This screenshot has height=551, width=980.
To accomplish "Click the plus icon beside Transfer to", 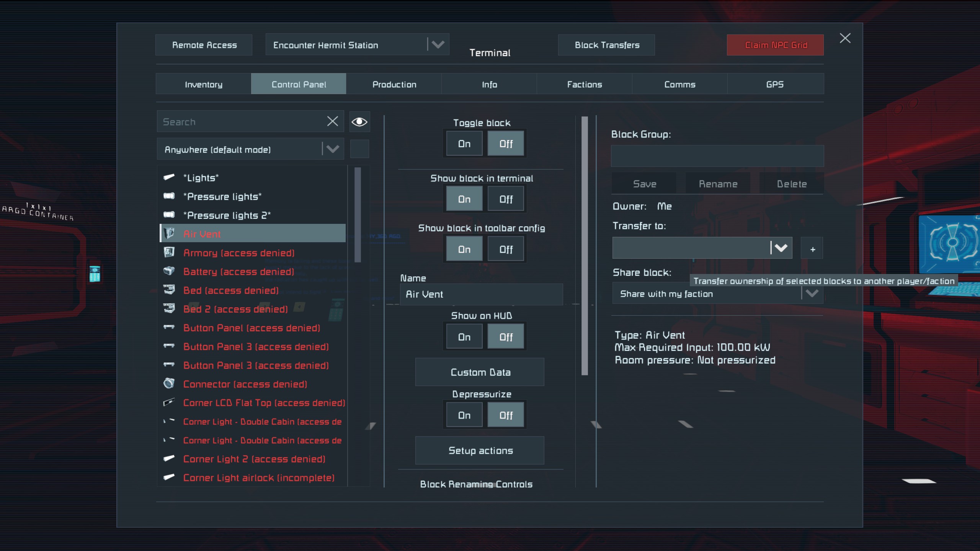I will [x=812, y=249].
